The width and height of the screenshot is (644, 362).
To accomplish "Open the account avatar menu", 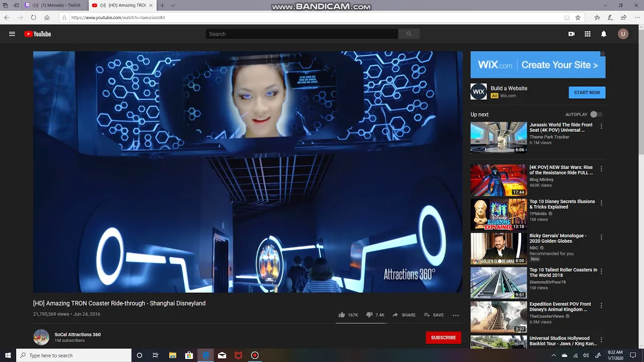I will (x=623, y=34).
